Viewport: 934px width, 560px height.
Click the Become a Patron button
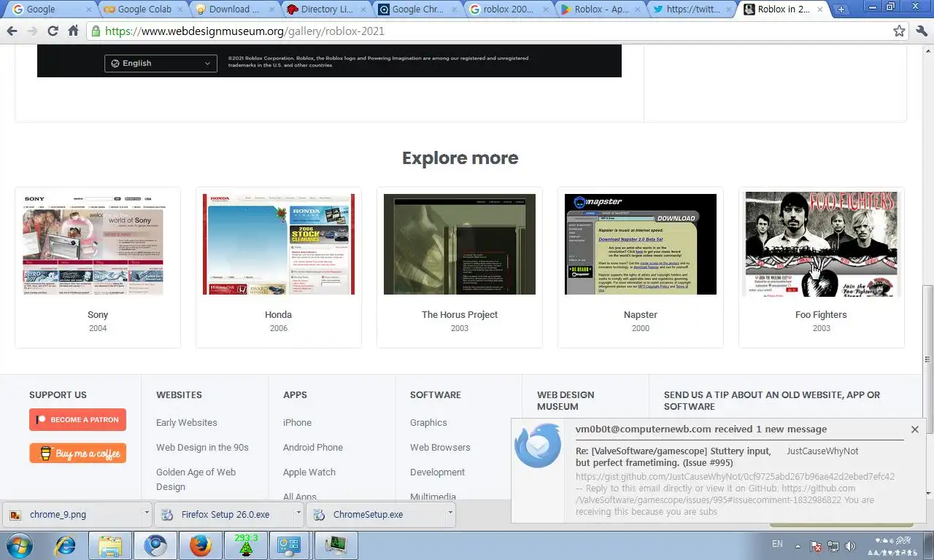77,419
